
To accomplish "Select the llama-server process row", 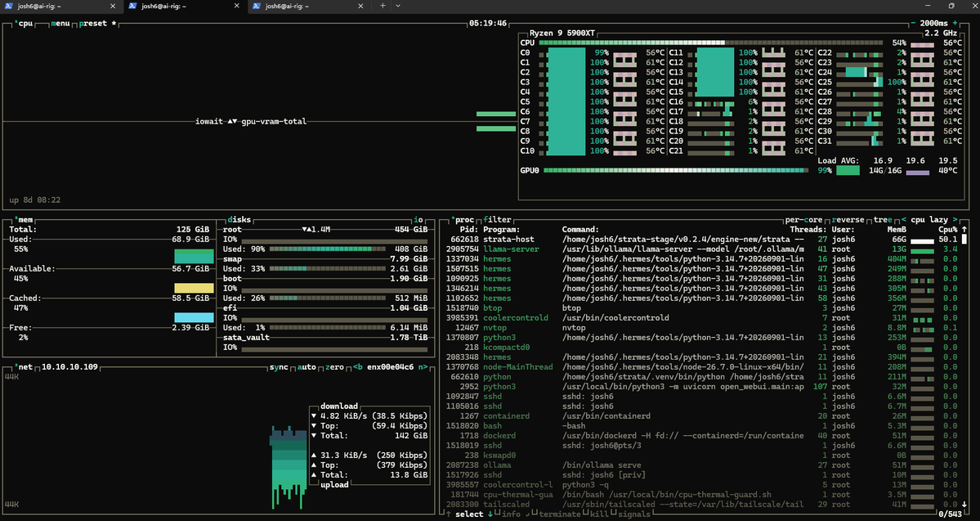I will (702, 249).
